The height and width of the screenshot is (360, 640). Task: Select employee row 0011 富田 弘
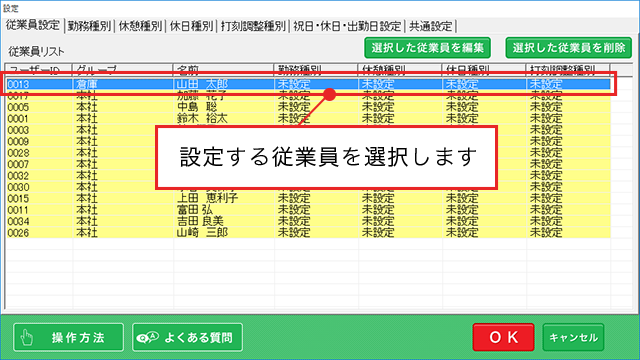point(309,210)
